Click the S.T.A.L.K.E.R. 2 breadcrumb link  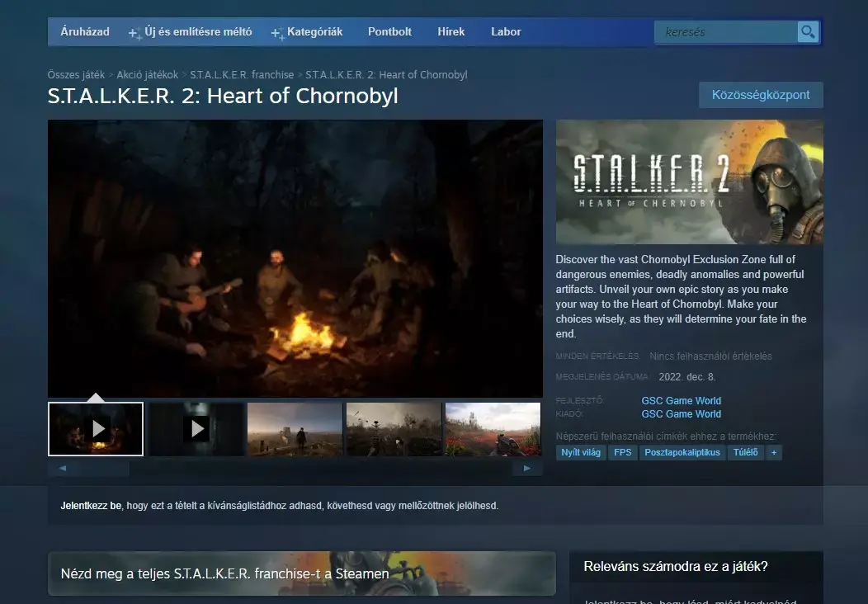coord(386,75)
